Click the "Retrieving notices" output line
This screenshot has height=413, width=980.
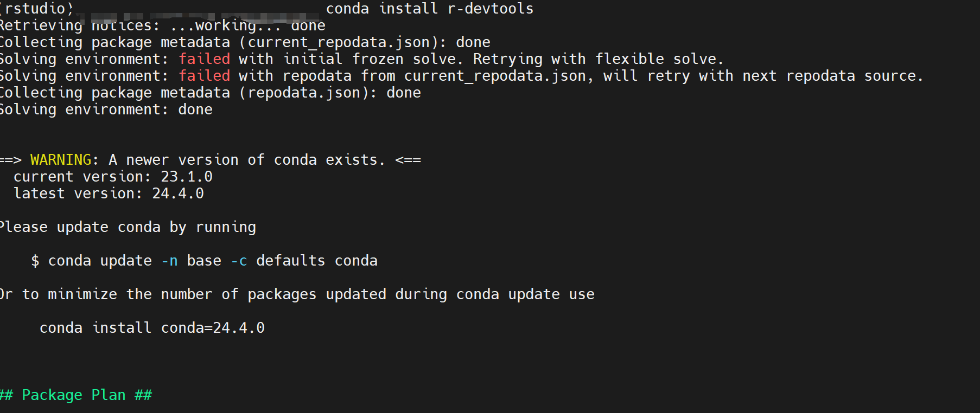162,25
